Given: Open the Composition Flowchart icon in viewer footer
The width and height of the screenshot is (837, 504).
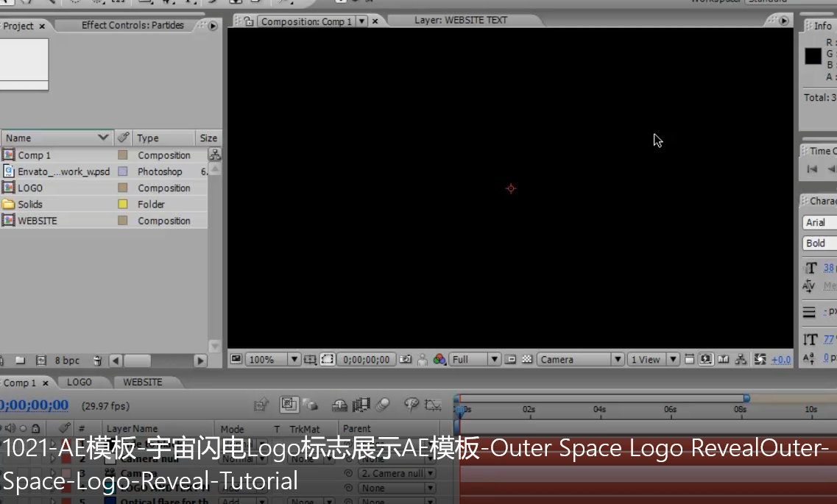Looking at the screenshot, I should pyautogui.click(x=741, y=360).
